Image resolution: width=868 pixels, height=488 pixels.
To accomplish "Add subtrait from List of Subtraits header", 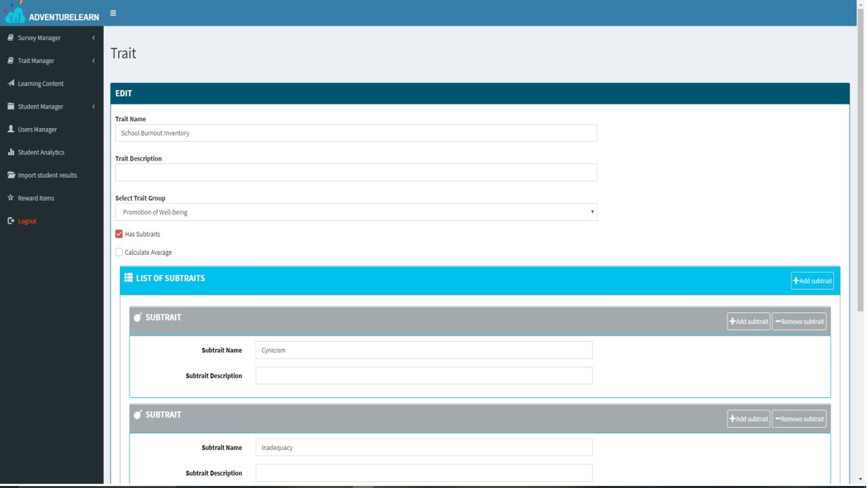I will (x=812, y=281).
